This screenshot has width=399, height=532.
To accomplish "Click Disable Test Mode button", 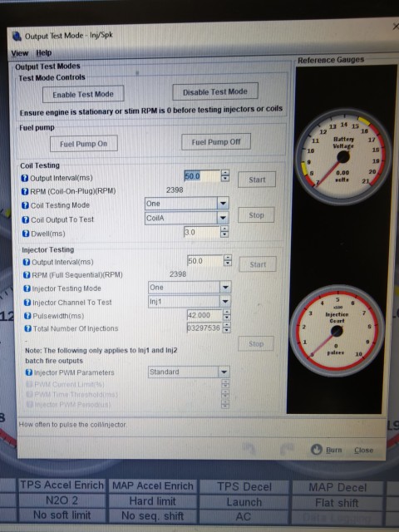I will pyautogui.click(x=215, y=91).
